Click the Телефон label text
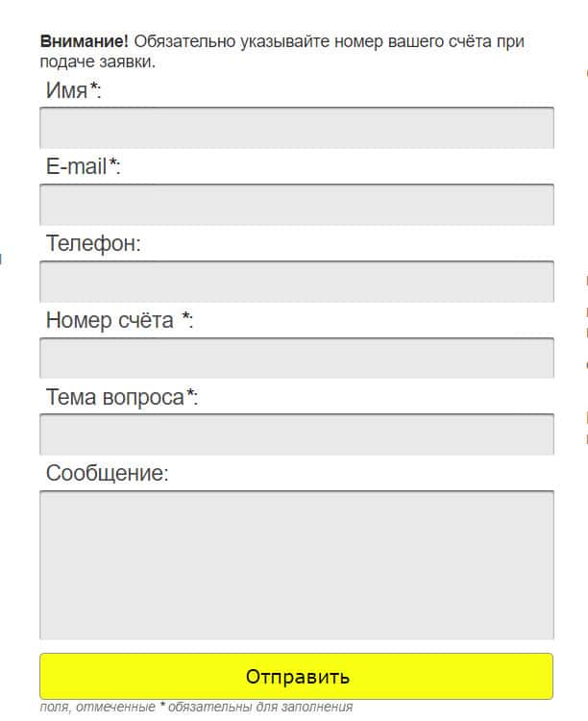 tap(93, 244)
